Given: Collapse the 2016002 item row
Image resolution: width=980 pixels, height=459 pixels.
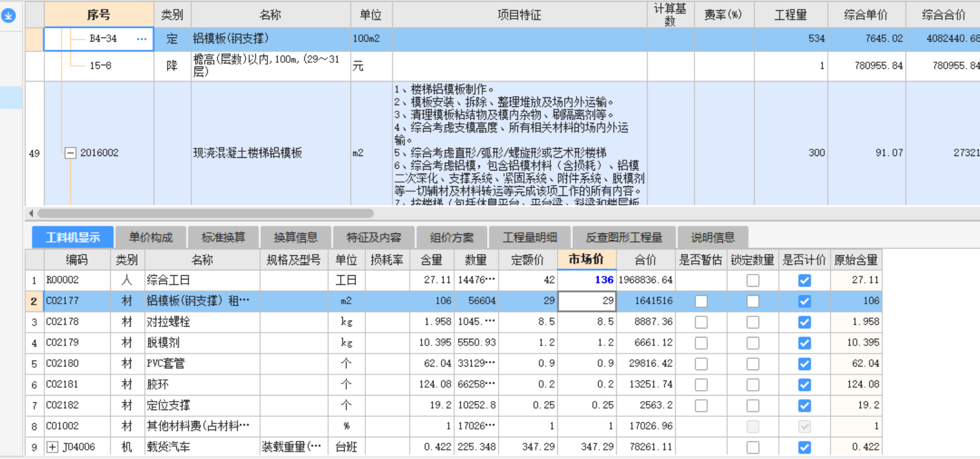Looking at the screenshot, I should pos(71,153).
